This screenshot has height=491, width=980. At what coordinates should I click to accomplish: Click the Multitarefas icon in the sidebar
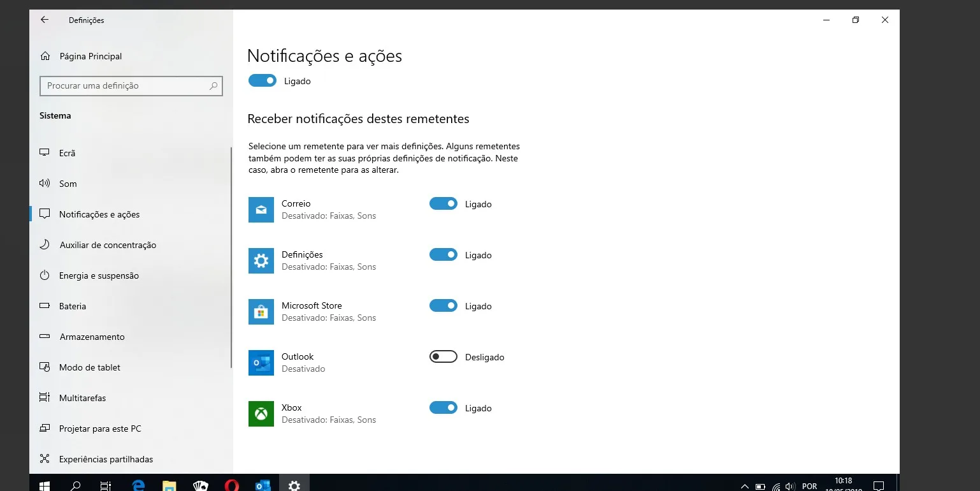[45, 397]
